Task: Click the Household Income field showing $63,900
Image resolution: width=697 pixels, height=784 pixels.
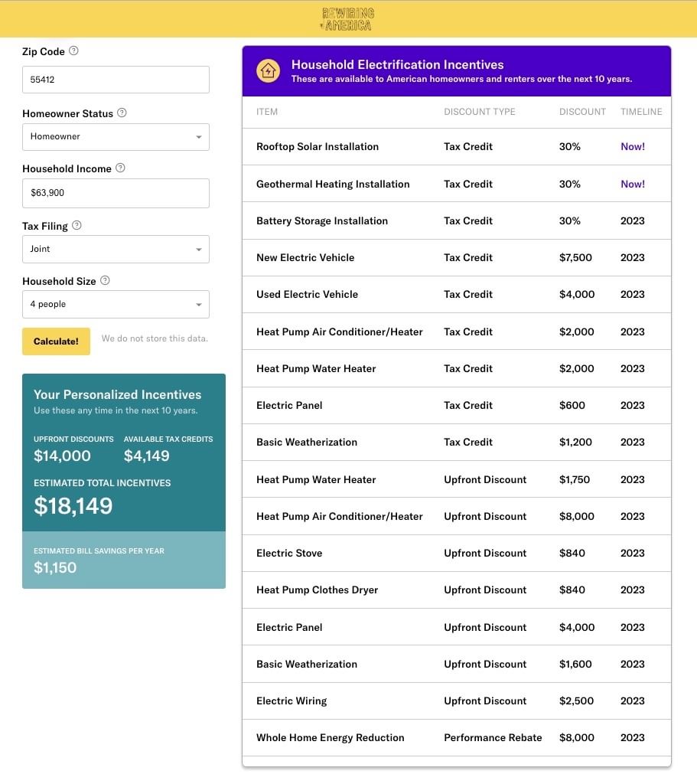Action: tap(116, 193)
